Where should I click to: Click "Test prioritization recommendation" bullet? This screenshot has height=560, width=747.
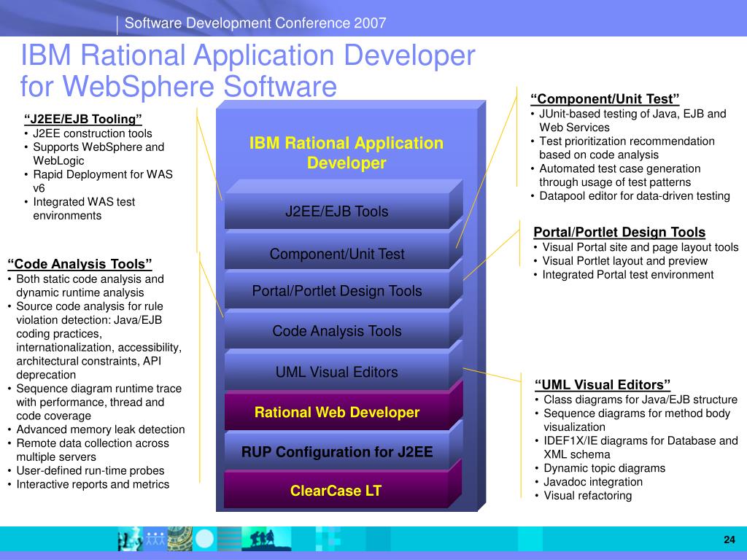point(627,147)
